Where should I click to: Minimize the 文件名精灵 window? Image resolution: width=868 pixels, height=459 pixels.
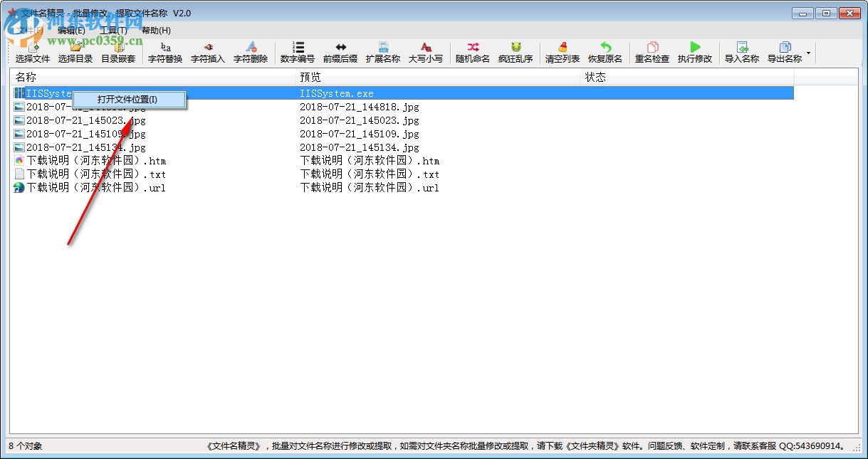tap(802, 12)
